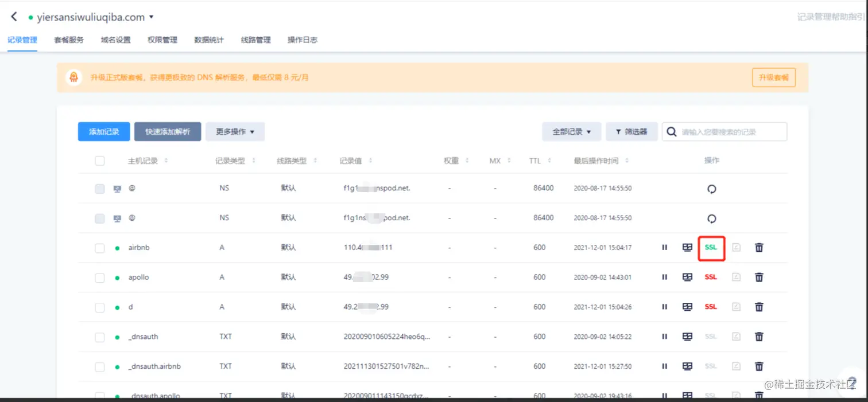The height and width of the screenshot is (402, 868).
Task: Refresh the first @ NS record
Action: point(712,189)
